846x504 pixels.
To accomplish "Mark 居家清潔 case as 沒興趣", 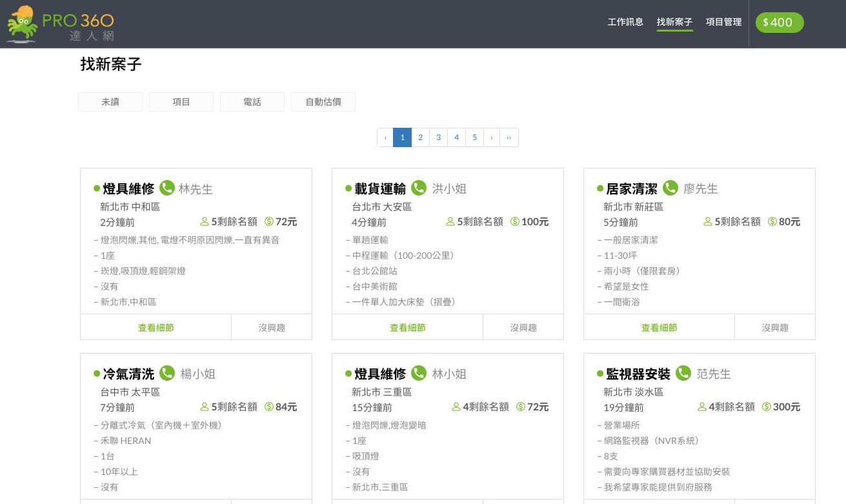I will (x=775, y=327).
